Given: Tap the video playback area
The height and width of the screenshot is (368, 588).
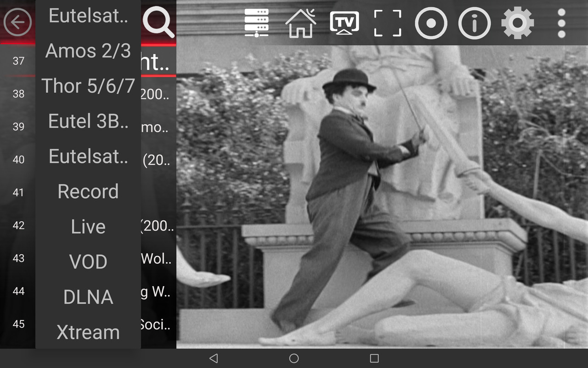Looking at the screenshot, I should [382, 197].
